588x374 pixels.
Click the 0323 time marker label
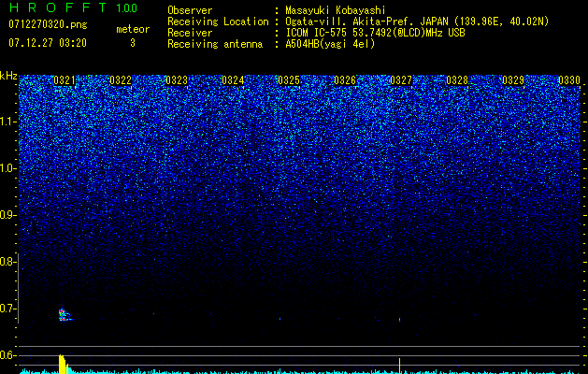tap(177, 80)
